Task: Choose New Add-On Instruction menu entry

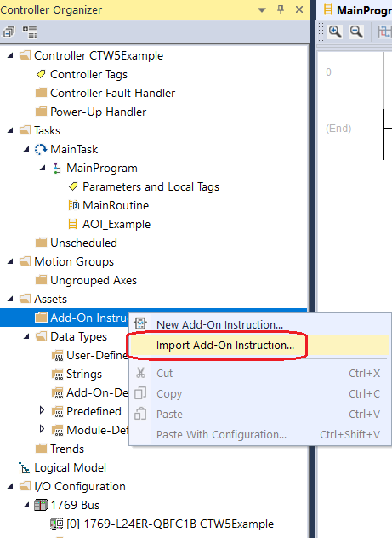Action: [x=219, y=324]
